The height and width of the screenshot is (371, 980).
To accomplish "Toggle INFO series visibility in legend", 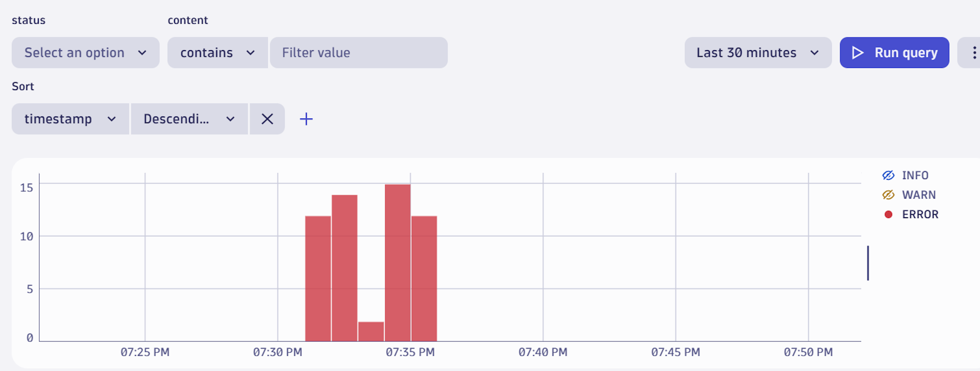I will pyautogui.click(x=888, y=175).
